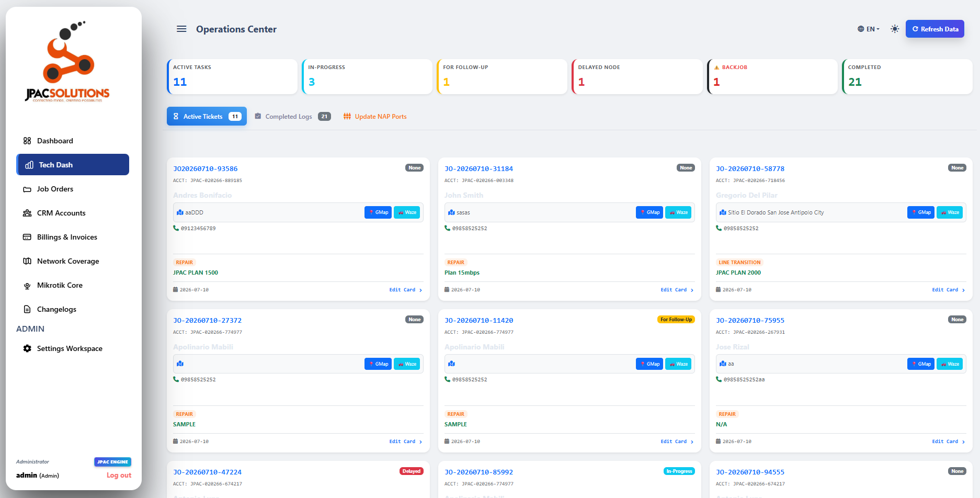Switch to the Completed Logs tab

pyautogui.click(x=293, y=116)
